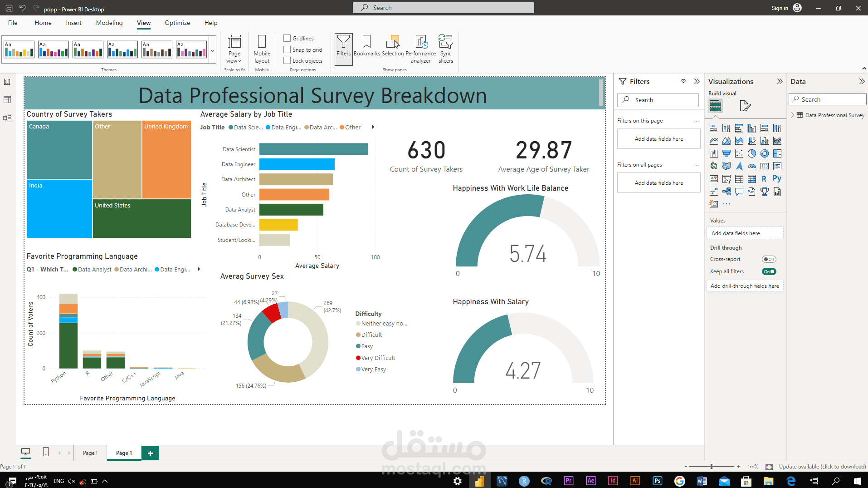The image size is (868, 488).
Task: Select the funnel chart visual icon
Action: point(726,154)
